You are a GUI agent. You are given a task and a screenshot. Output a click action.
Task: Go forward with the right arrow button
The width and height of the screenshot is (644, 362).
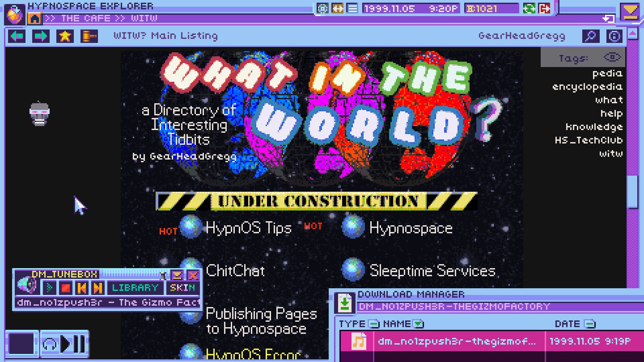(41, 36)
